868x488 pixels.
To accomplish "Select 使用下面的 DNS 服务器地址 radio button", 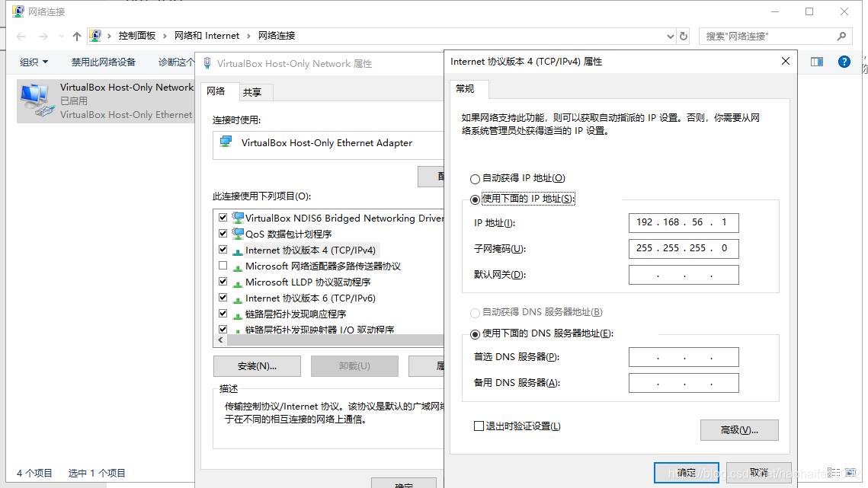I will click(475, 334).
